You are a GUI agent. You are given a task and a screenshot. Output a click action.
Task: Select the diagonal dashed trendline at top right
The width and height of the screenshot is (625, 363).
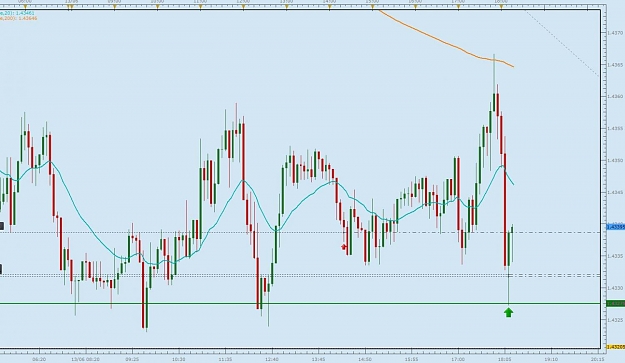(562, 43)
